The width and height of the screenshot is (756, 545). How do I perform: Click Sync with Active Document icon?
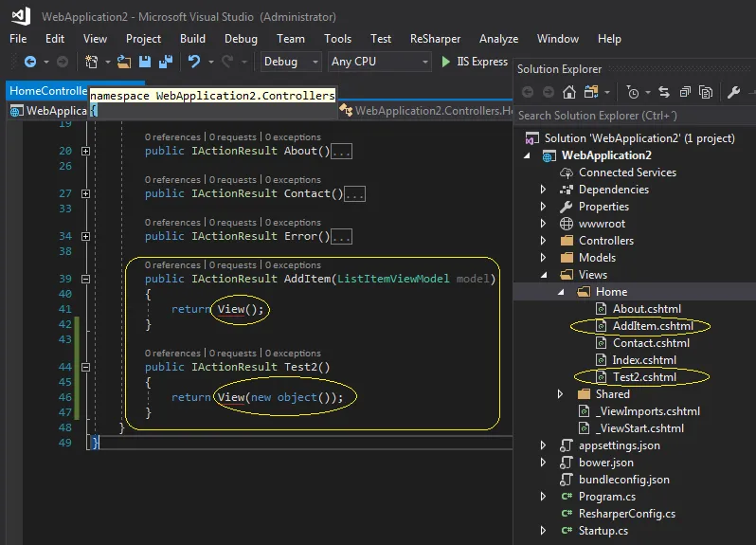coord(663,92)
